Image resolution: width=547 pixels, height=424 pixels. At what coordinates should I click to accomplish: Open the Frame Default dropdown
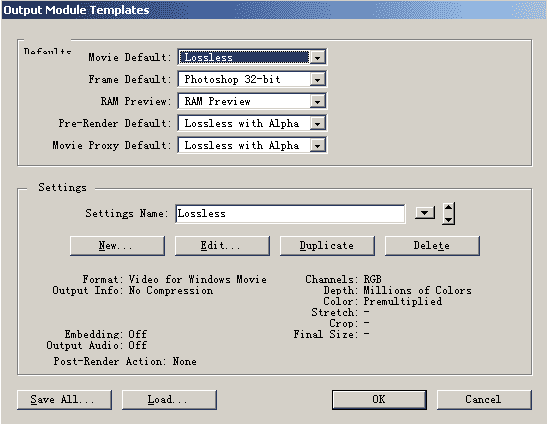click(252, 79)
